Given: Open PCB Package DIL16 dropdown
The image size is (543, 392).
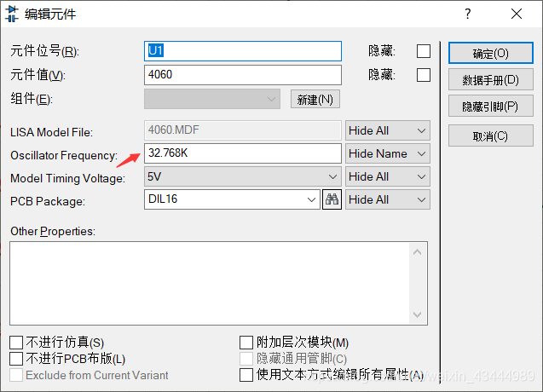Looking at the screenshot, I should tap(232, 199).
